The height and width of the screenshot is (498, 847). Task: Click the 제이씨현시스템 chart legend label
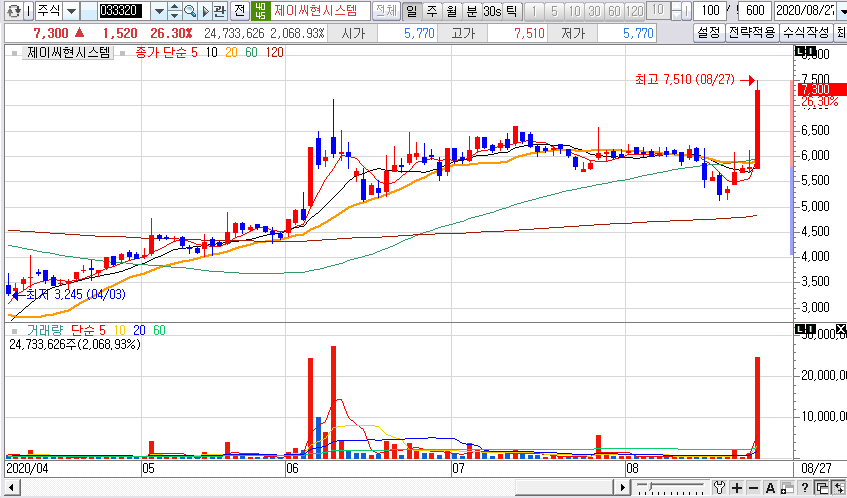pos(69,52)
